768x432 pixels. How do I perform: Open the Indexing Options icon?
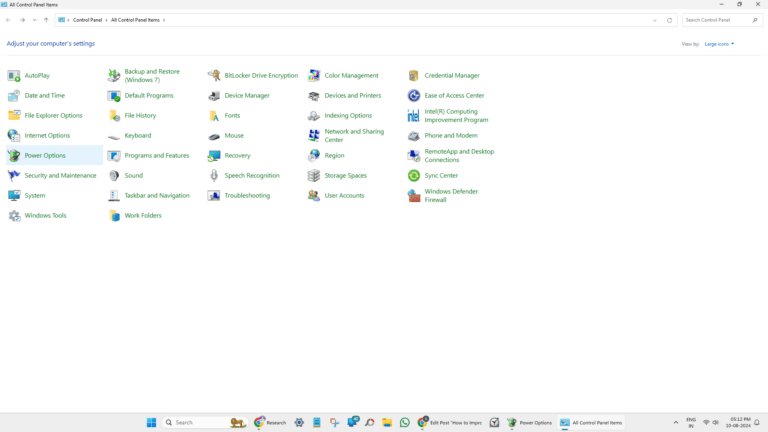(313, 116)
